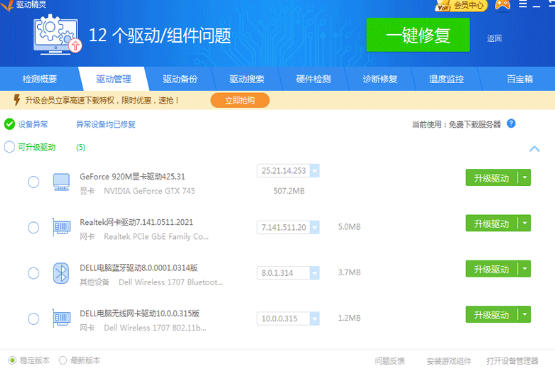Open arrow menu beside Realtek 升级驱动
555x369 pixels.
[525, 223]
